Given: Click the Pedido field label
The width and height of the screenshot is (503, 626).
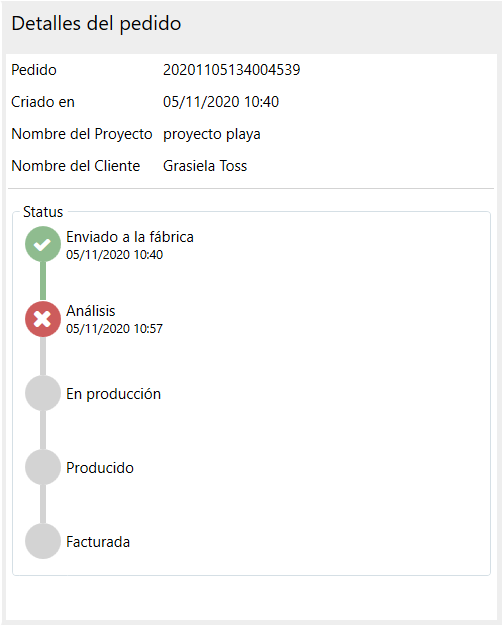Looking at the screenshot, I should (34, 70).
